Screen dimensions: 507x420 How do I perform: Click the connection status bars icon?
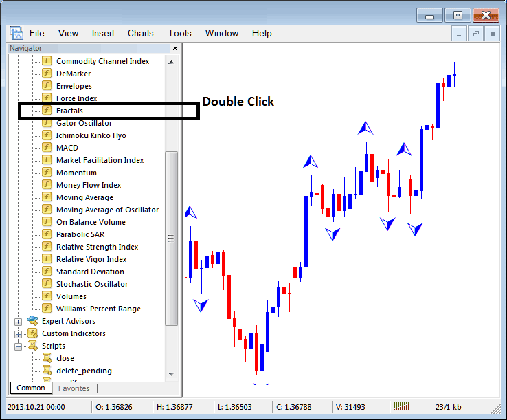402,406
